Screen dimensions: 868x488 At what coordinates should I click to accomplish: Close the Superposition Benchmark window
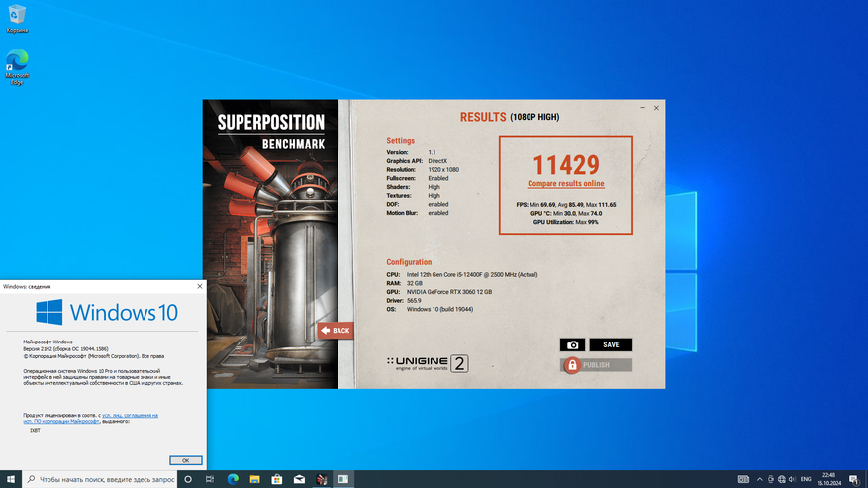pos(656,108)
